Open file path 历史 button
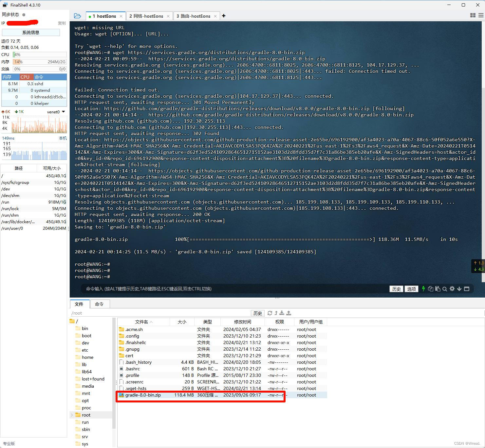Image resolution: width=485 pixels, height=448 pixels. [x=258, y=313]
